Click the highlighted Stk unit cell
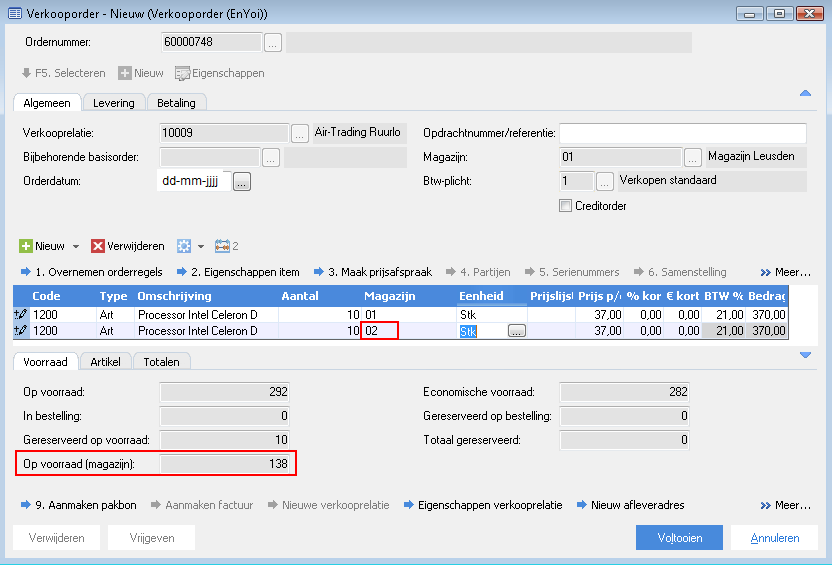 coord(468,332)
